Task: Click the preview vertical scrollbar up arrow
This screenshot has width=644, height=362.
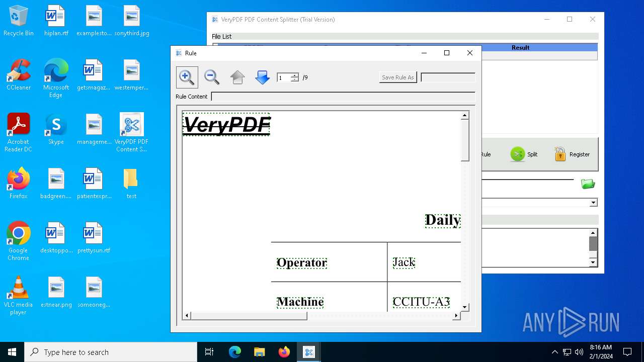Action: pyautogui.click(x=465, y=116)
